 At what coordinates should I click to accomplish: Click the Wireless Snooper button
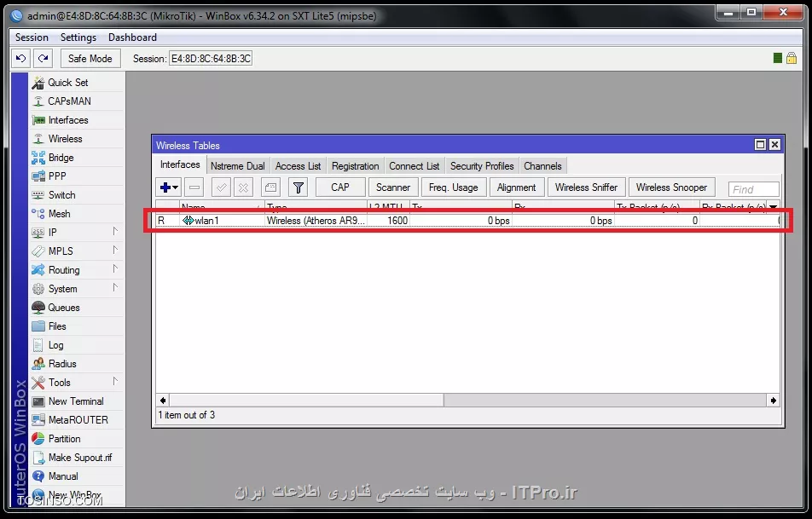pyautogui.click(x=671, y=187)
